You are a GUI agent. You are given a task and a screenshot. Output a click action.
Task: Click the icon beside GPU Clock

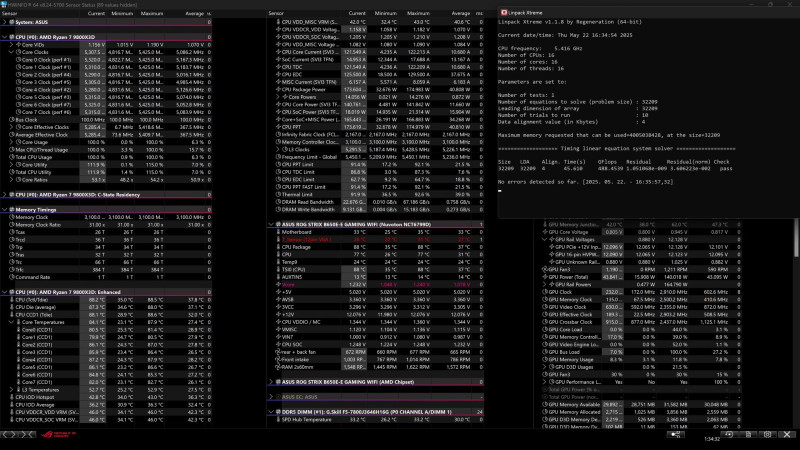point(545,292)
